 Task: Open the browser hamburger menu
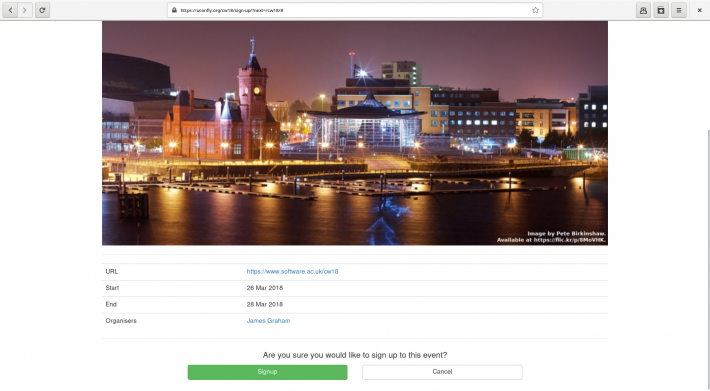click(679, 10)
